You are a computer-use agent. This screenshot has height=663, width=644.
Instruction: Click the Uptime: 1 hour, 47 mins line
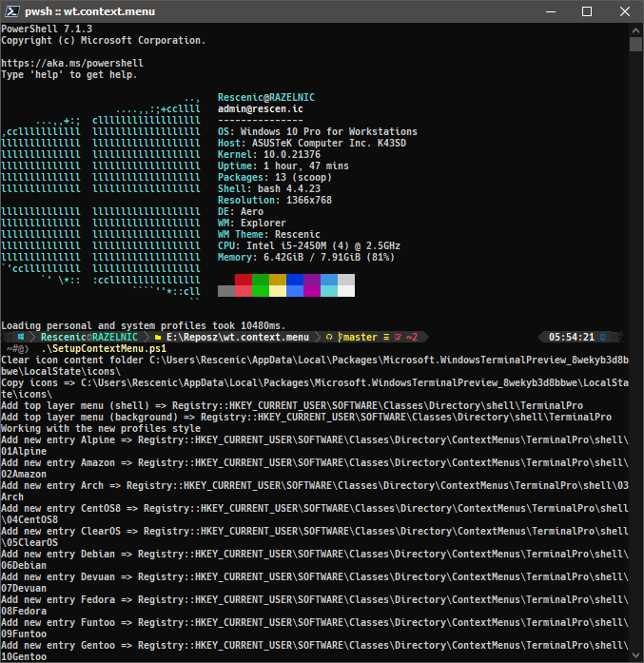pos(283,166)
